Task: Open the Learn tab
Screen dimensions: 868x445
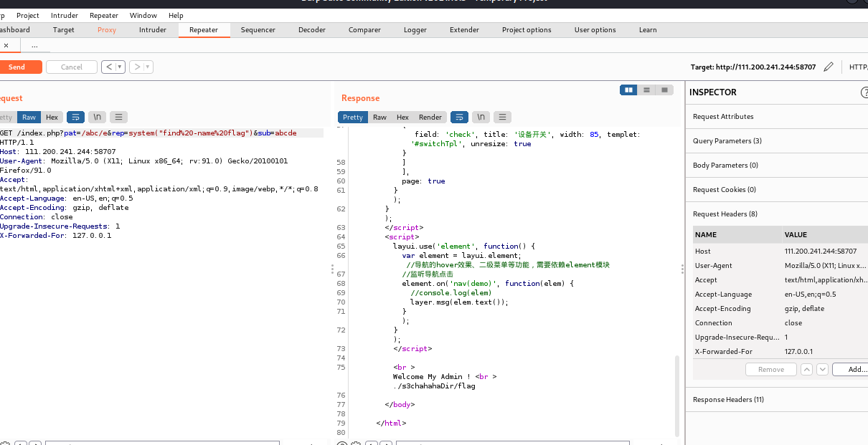Action: click(648, 30)
